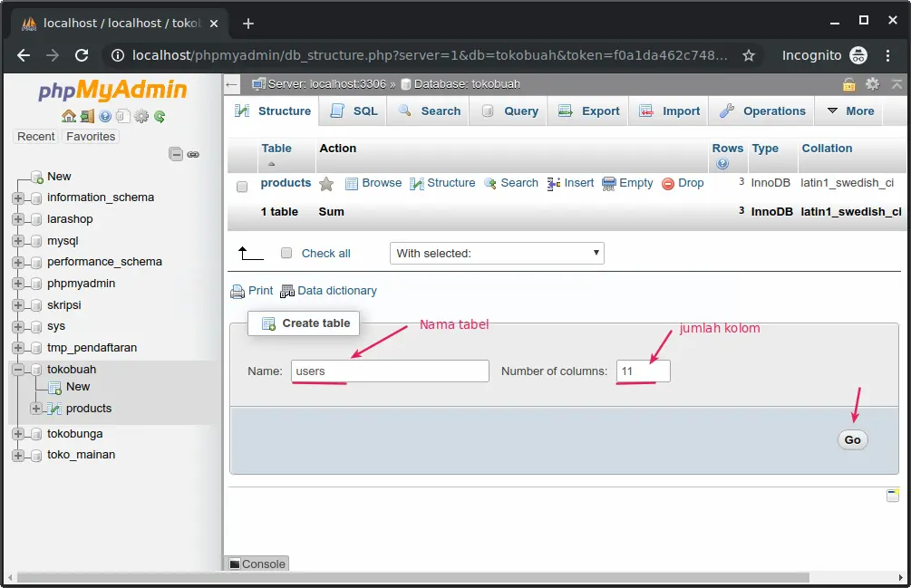This screenshot has height=588, width=911.
Task: Click the phpMyAdmin Home icon
Action: click(69, 116)
